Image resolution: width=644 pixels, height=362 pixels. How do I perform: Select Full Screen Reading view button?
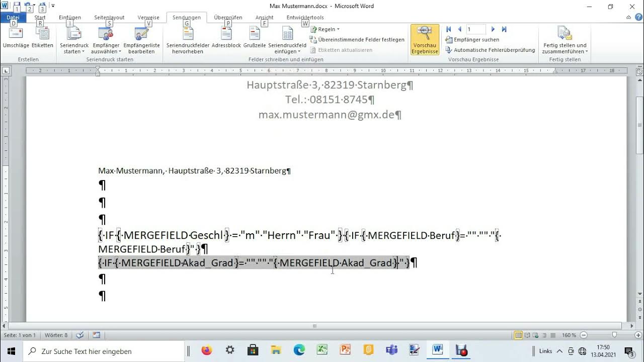[527, 335]
